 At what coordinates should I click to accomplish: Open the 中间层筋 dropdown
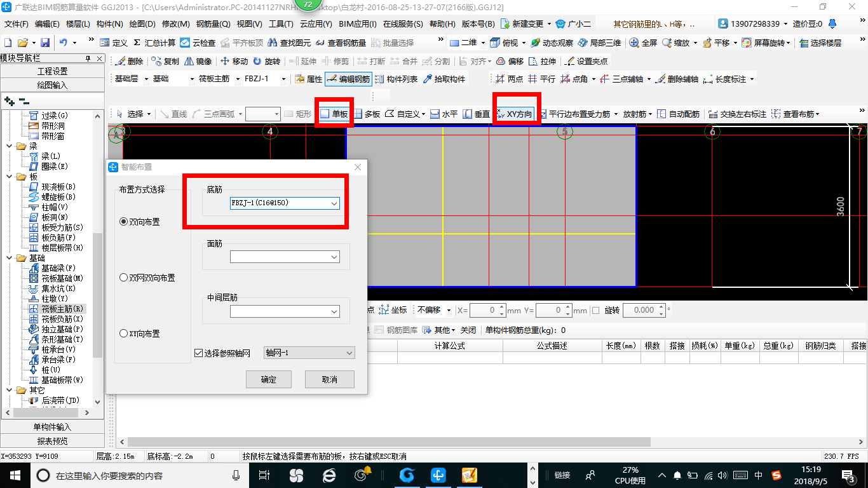click(285, 311)
